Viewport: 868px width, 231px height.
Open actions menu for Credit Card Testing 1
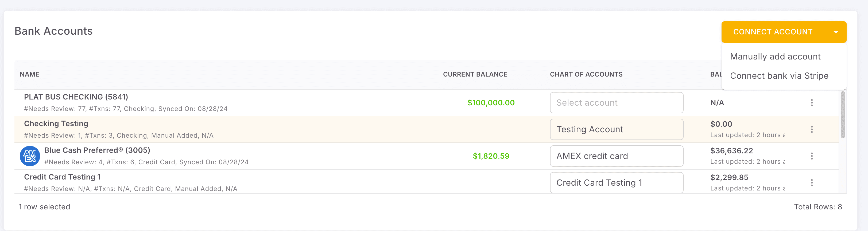click(x=812, y=182)
